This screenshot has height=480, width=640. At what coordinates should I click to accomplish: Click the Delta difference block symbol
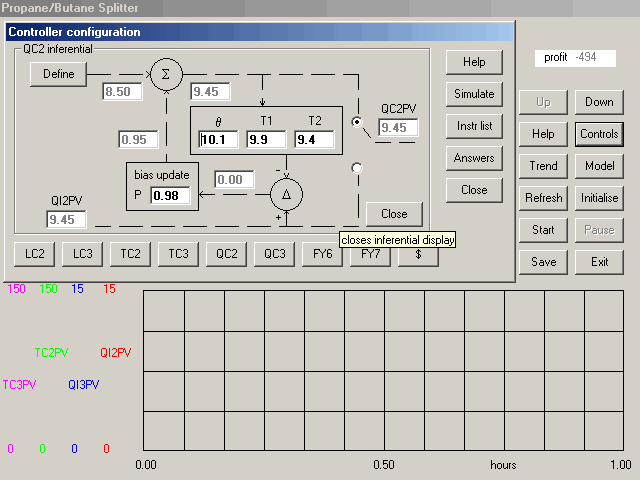point(286,193)
